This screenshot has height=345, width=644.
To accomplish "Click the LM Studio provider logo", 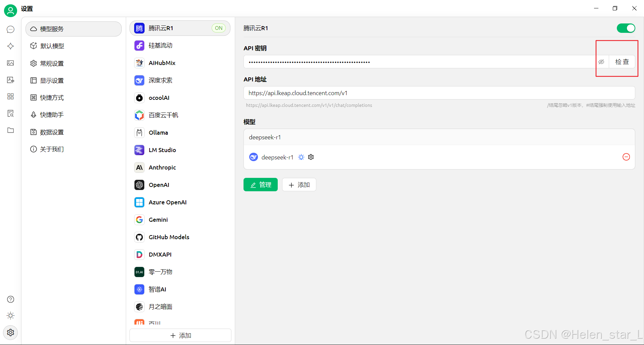I will tap(139, 150).
